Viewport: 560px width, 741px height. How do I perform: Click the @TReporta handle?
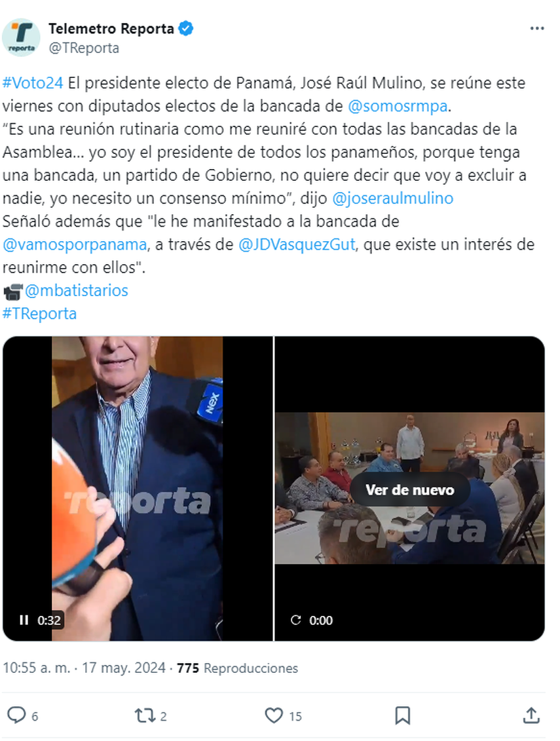[84, 48]
